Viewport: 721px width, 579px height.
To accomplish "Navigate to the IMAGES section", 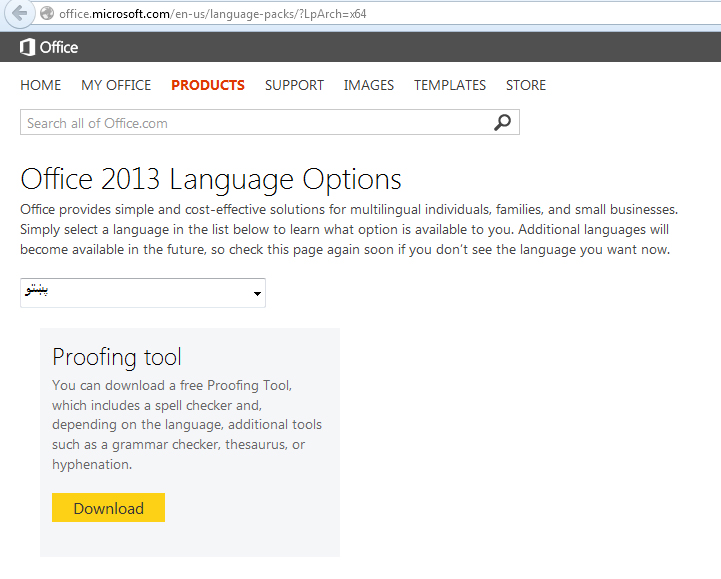I will click(x=369, y=85).
